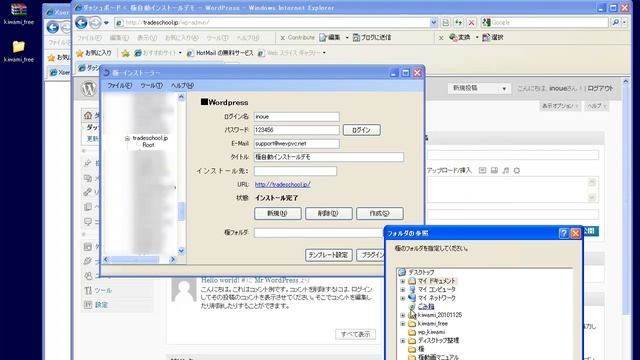This screenshot has width=640, height=360.
Task: Select the デスクトップ root in folder tree
Action: [421, 272]
